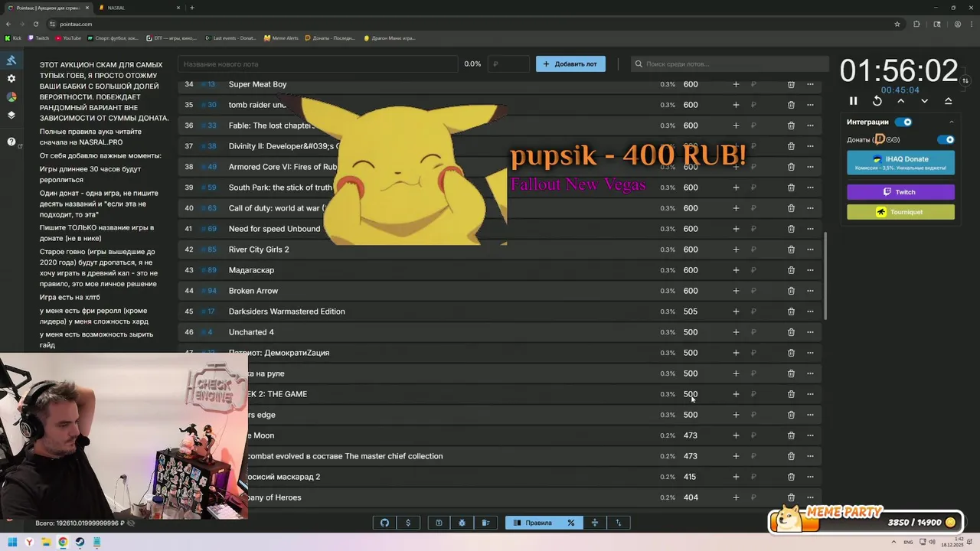Image resolution: width=980 pixels, height=551 pixels.
Task: Increase timer with up chevron
Action: tap(900, 101)
